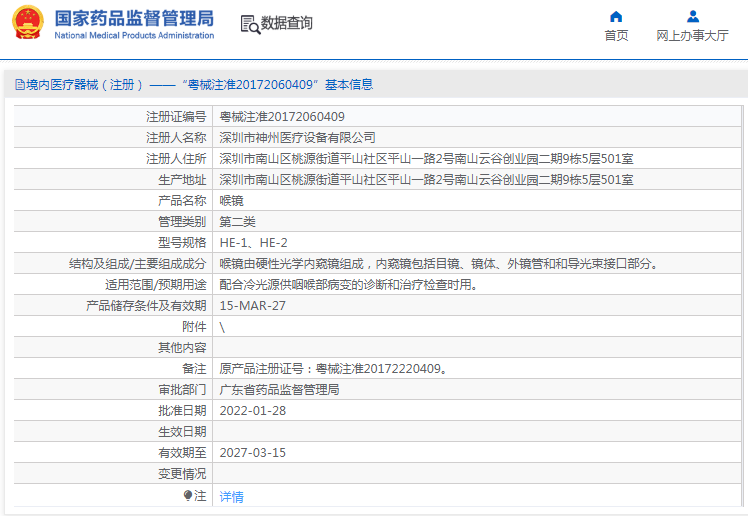Click product name value 喉镜
The width and height of the screenshot is (748, 516).
pyautogui.click(x=231, y=201)
